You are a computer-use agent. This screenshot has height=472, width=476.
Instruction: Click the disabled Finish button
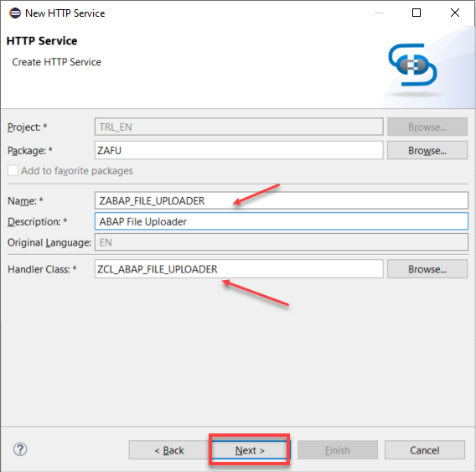(338, 450)
